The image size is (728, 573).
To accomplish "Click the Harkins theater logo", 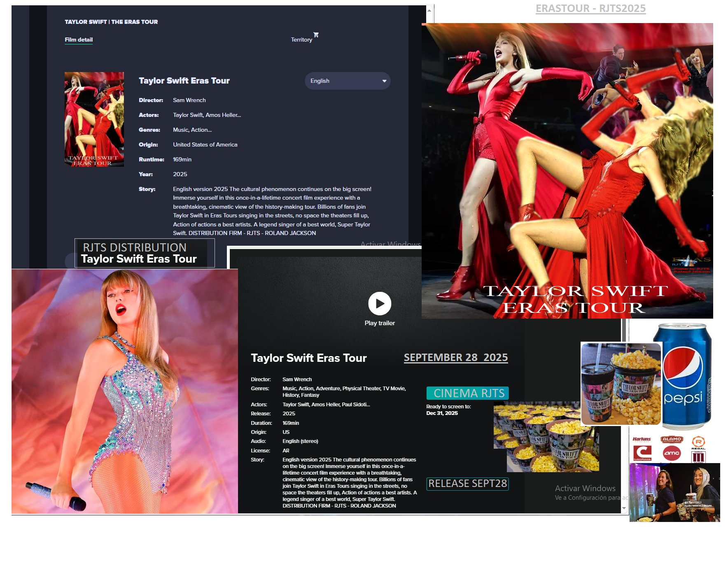I will click(642, 439).
